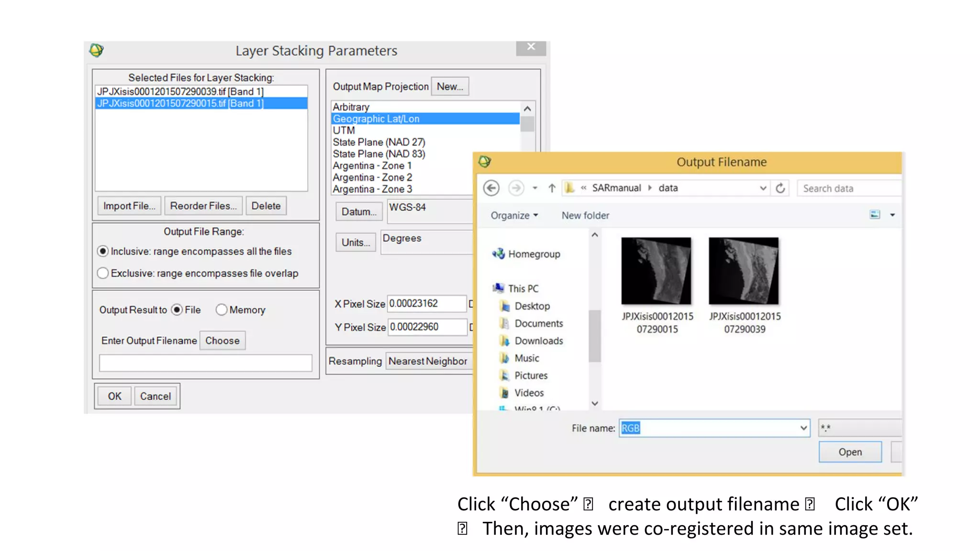Click the Datum button
Screen dimensions: 980x551
coord(359,212)
